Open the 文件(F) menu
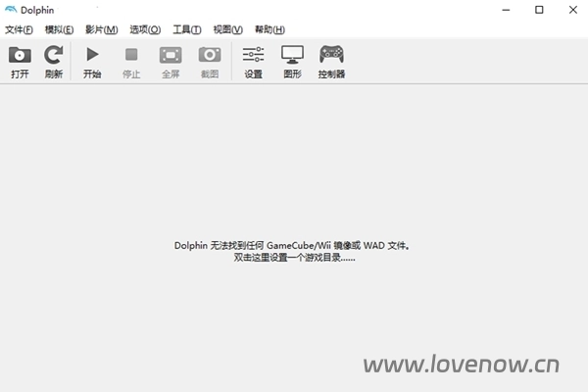Screen dimensions: 588x392 pos(19,29)
